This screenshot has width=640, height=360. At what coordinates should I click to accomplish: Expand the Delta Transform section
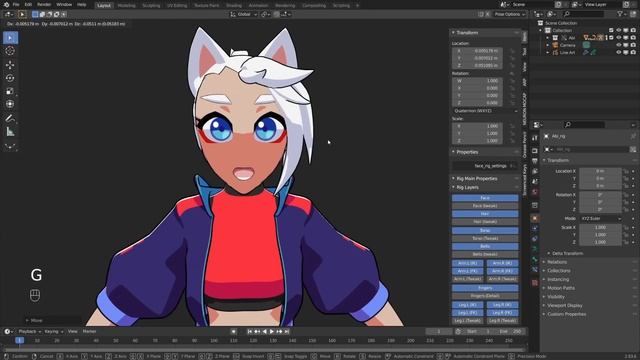point(567,253)
